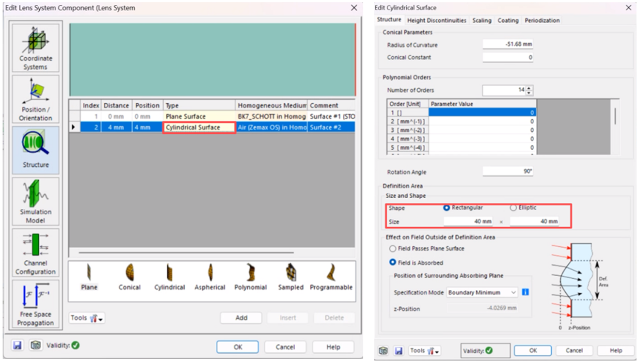Choose the Polynomial surface icon
The height and width of the screenshot is (364, 639).
click(250, 277)
